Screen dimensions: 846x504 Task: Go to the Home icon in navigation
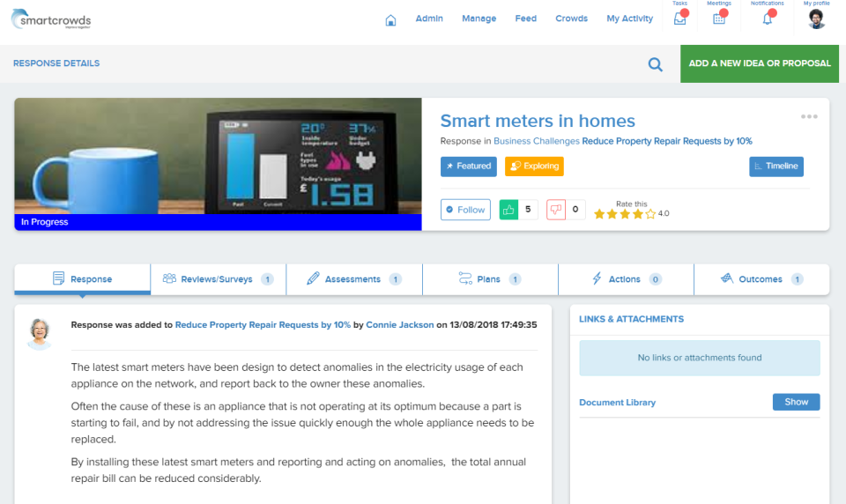[390, 20]
